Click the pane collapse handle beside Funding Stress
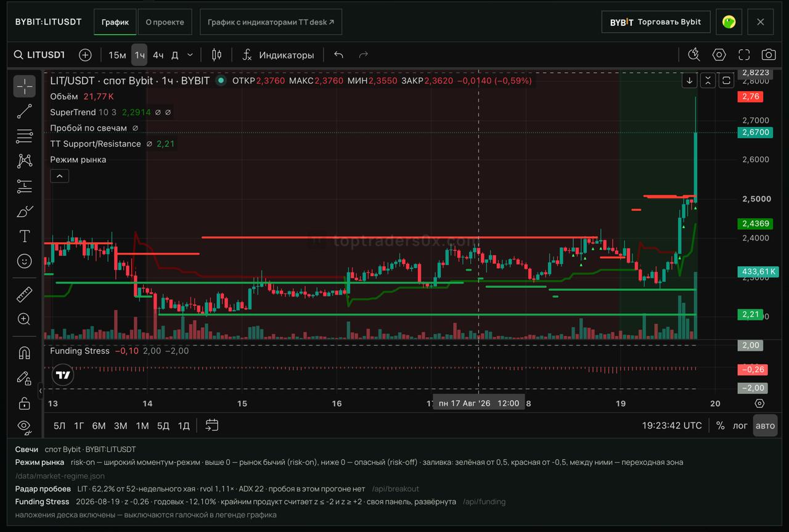 (x=41, y=390)
